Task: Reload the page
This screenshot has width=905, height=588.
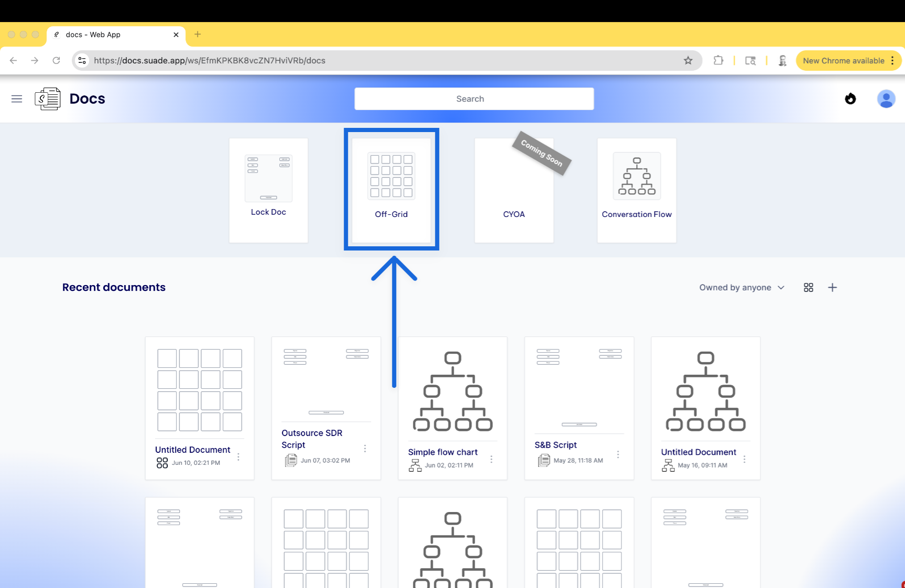Action: coord(56,61)
